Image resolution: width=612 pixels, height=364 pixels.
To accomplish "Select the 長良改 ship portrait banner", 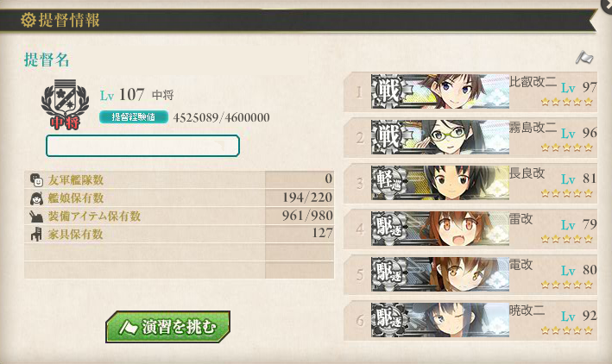I will [440, 183].
